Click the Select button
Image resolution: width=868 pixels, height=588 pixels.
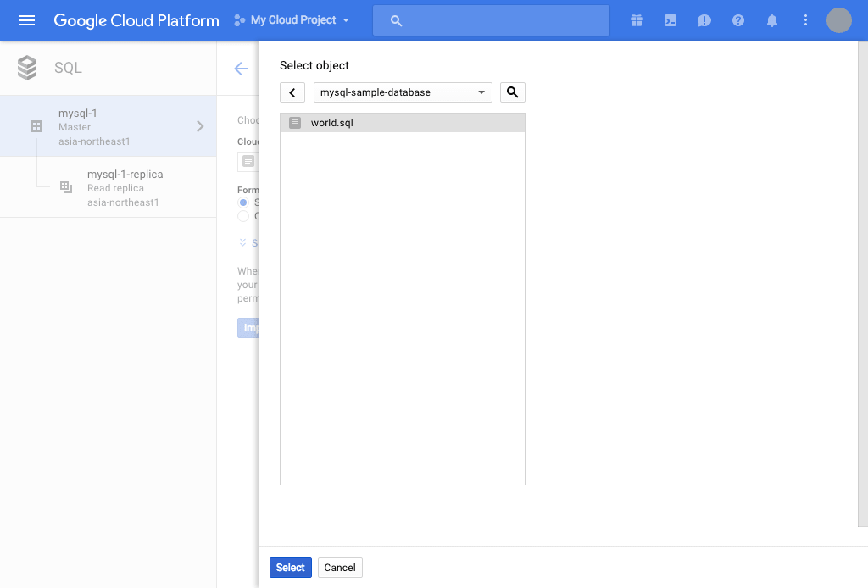coord(291,568)
